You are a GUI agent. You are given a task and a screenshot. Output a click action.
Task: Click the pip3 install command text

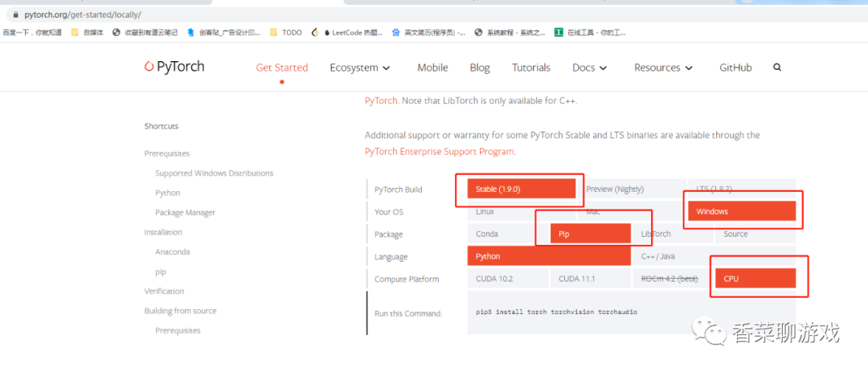556,312
